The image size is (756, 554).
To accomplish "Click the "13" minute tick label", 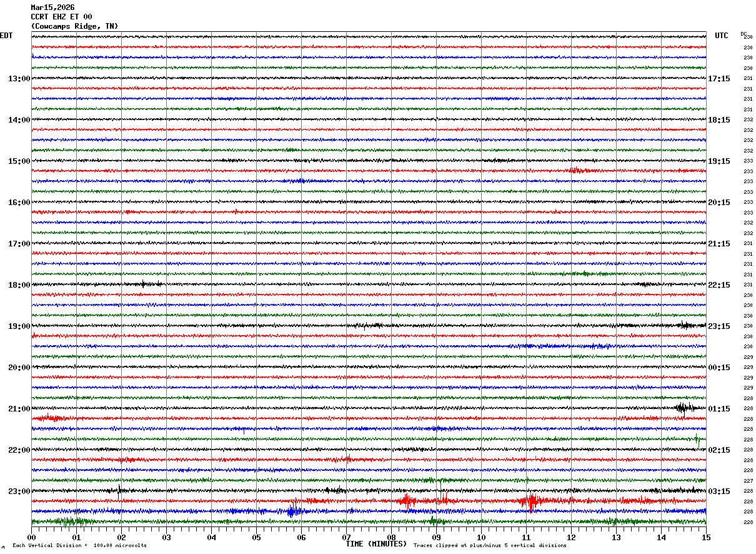I will (x=617, y=537).
